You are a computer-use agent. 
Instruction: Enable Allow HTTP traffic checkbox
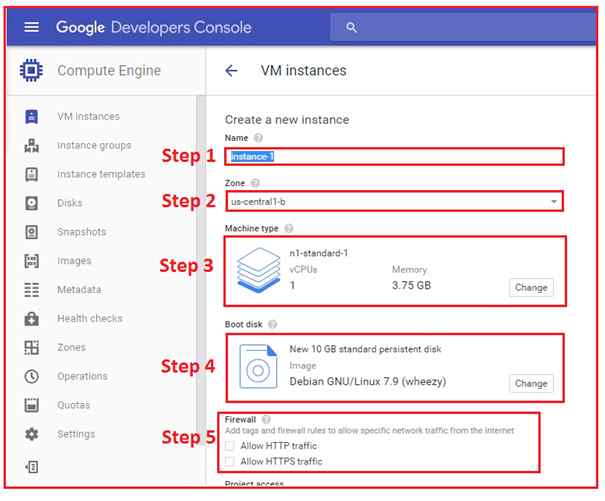230,446
